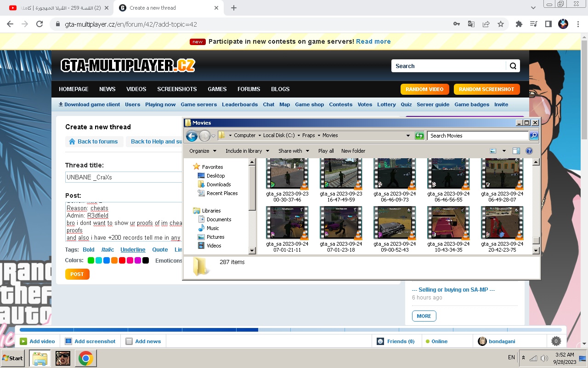Click the Bold tag link

point(89,250)
